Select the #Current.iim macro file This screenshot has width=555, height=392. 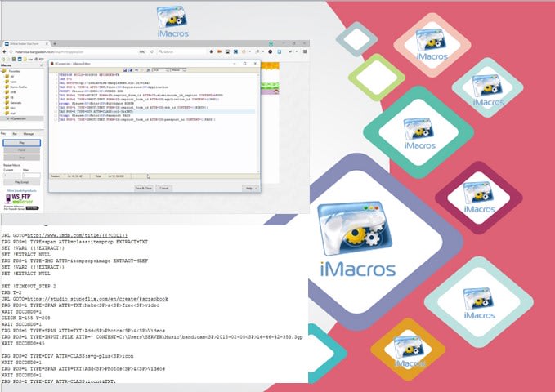point(19,117)
